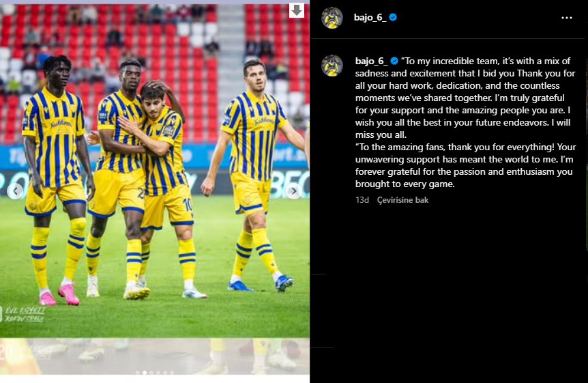Click the caption bajo_6_ avatar picture
Image resolution: width=588 pixels, height=383 pixels.
(332, 66)
